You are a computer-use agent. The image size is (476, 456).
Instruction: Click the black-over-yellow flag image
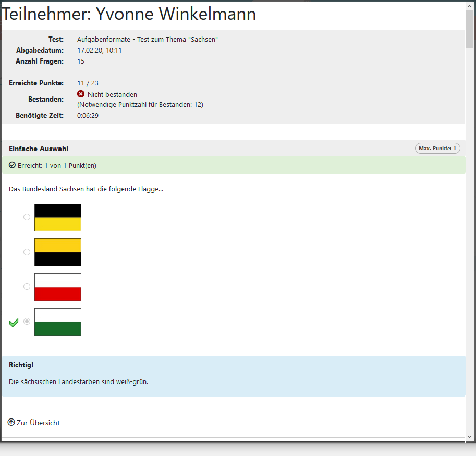[58, 217]
